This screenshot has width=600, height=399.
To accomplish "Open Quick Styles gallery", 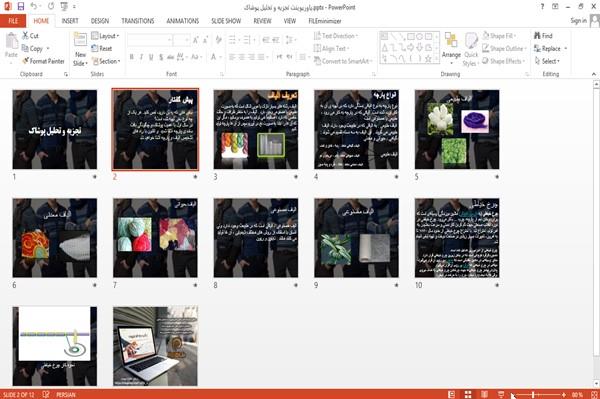I will coord(471,49).
